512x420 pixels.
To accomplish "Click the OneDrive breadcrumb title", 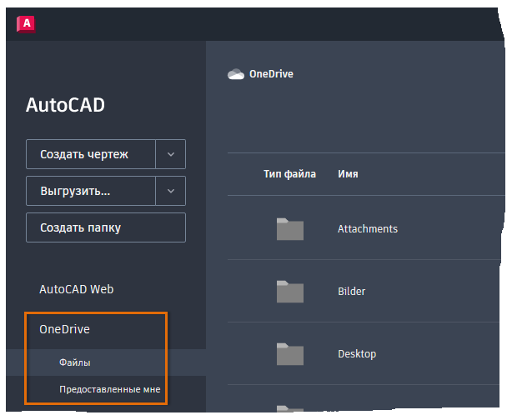I will (x=271, y=74).
